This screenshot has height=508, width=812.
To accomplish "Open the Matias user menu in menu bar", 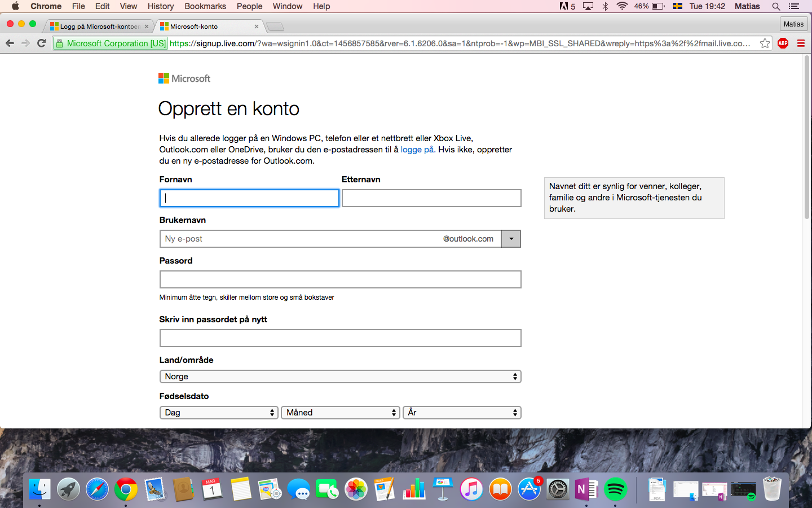I will pos(747,6).
